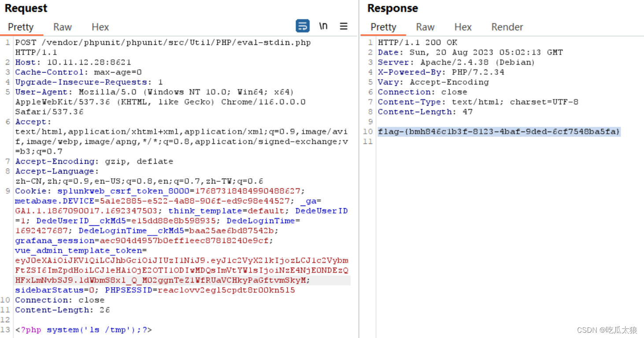Image resolution: width=644 pixels, height=338 pixels.
Task: Click the request Connection: close line
Action: tap(60, 300)
